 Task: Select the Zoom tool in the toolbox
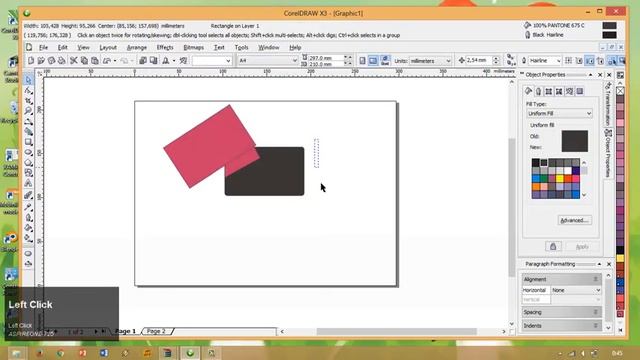[28, 111]
